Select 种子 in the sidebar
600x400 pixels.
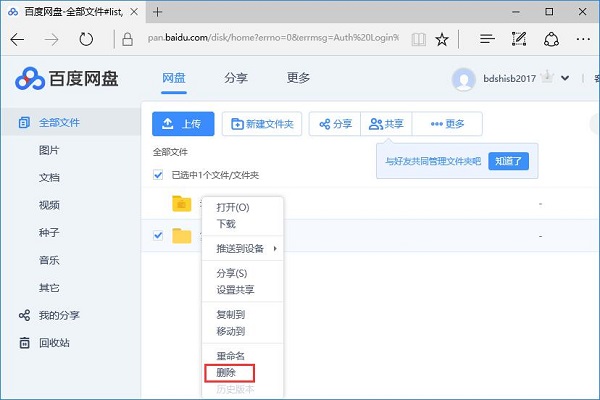coord(49,232)
